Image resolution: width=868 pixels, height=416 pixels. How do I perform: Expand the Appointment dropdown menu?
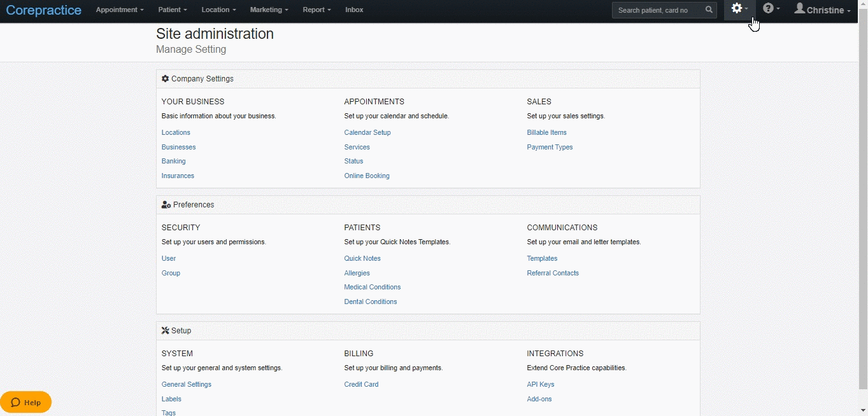pyautogui.click(x=120, y=10)
